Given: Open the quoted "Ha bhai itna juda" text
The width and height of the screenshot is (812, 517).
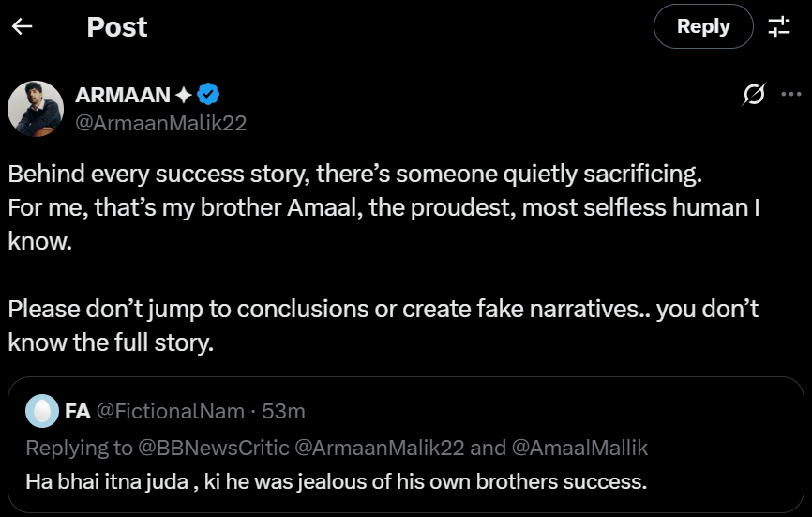Looking at the screenshot, I should click(x=336, y=483).
